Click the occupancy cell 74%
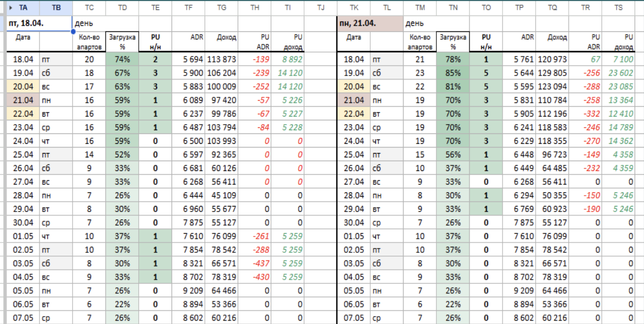Screen dimensions: 644x324 point(122,59)
